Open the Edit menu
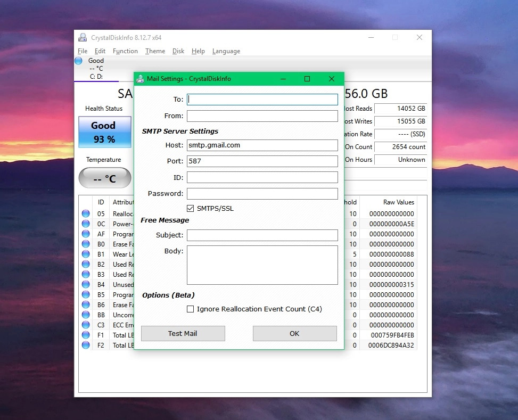 click(x=100, y=51)
